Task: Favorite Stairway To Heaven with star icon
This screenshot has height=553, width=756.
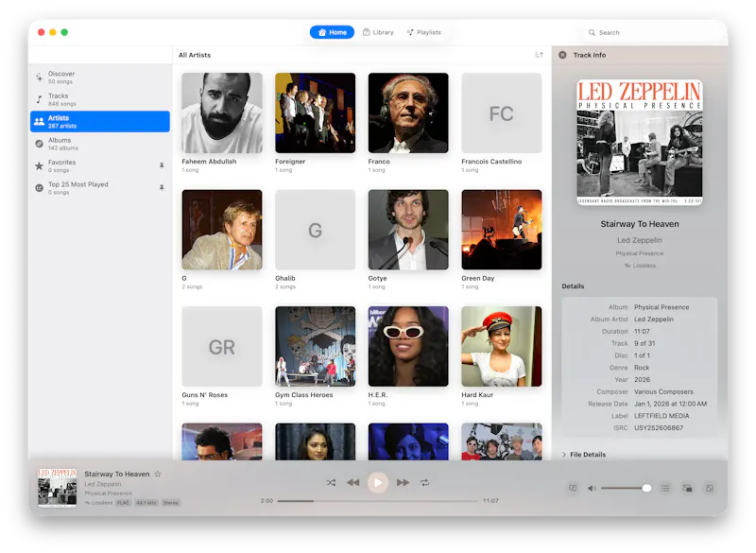Action: 158,474
